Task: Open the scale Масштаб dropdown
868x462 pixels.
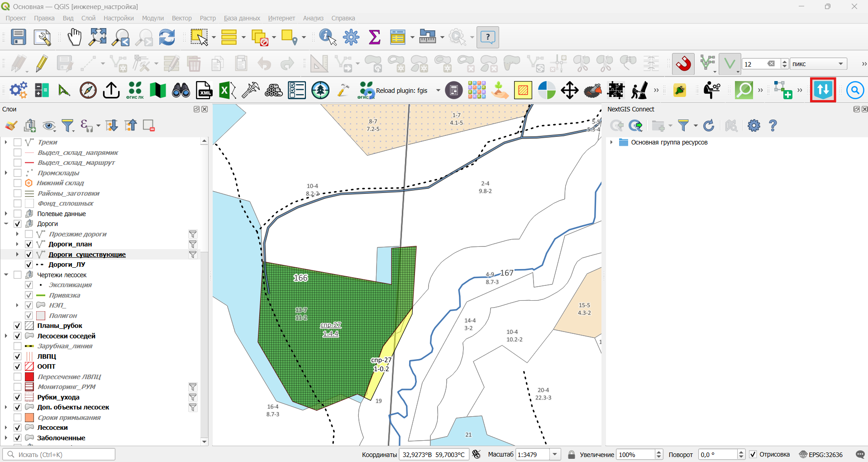Action: coord(555,454)
